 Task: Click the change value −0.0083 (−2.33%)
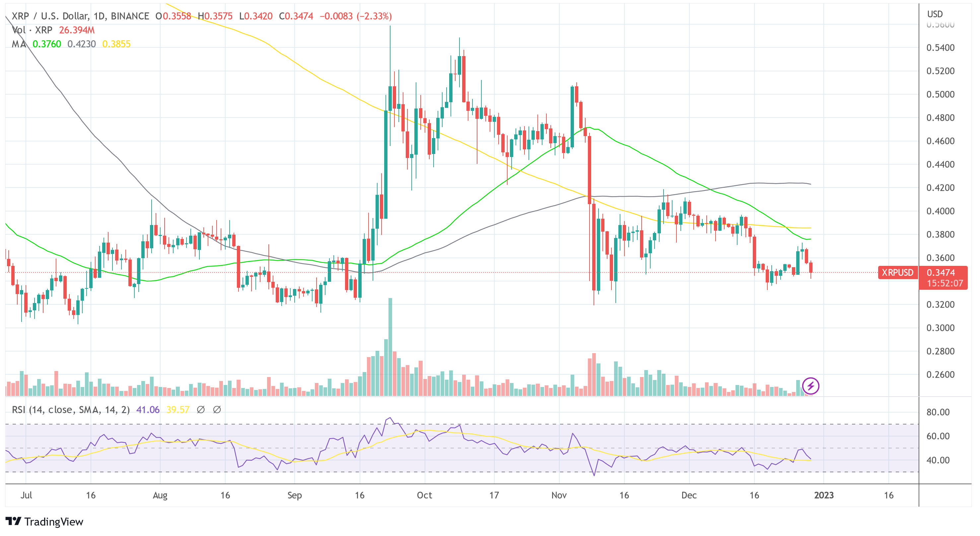(356, 16)
